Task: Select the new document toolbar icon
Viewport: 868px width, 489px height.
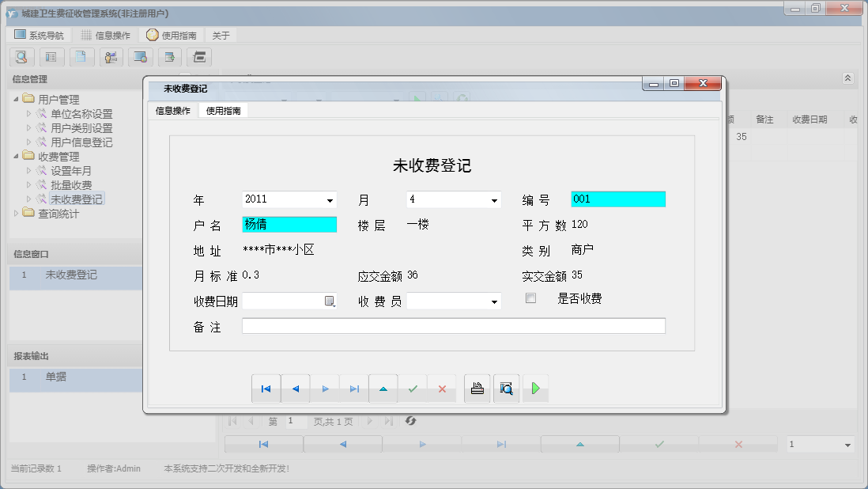Action: pos(81,57)
